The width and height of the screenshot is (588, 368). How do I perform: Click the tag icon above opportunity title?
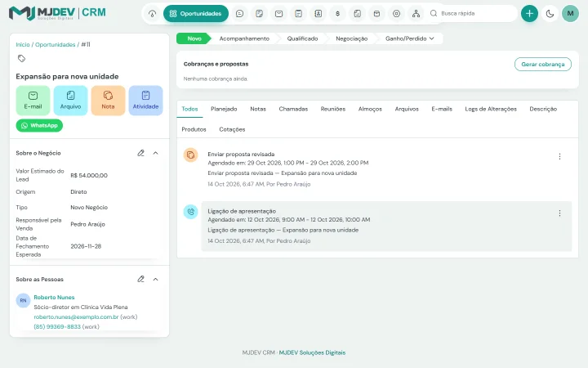21,58
